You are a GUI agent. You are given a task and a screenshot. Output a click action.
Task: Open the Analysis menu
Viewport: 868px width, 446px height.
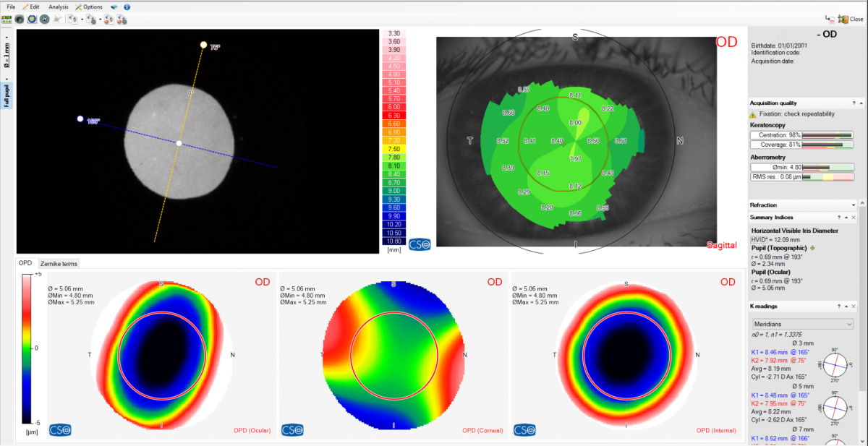tap(59, 7)
